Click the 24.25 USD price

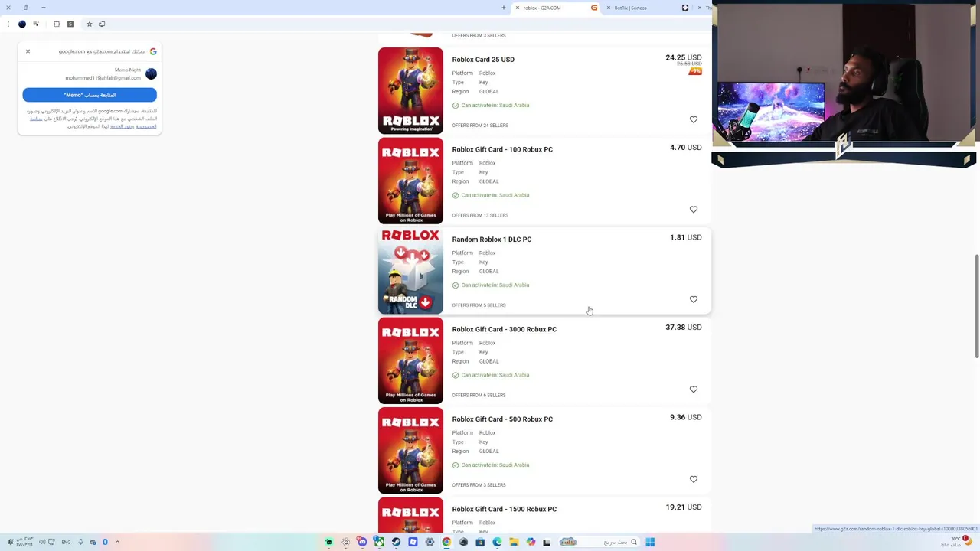tap(683, 57)
